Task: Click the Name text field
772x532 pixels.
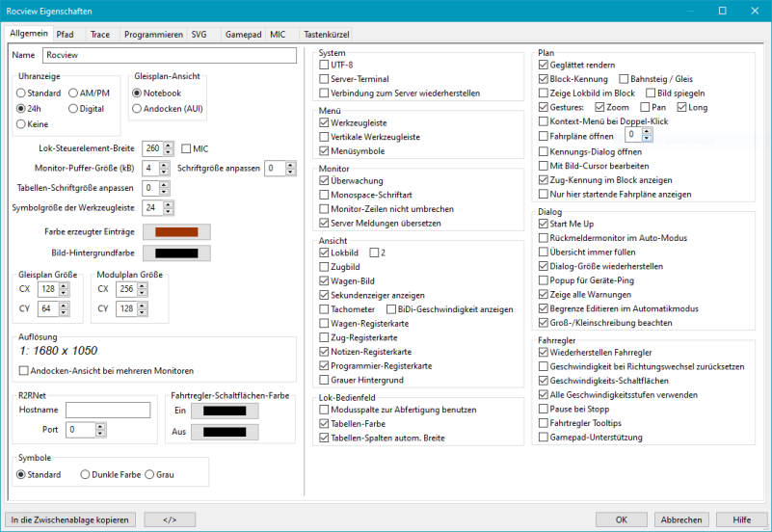Action: (x=169, y=56)
